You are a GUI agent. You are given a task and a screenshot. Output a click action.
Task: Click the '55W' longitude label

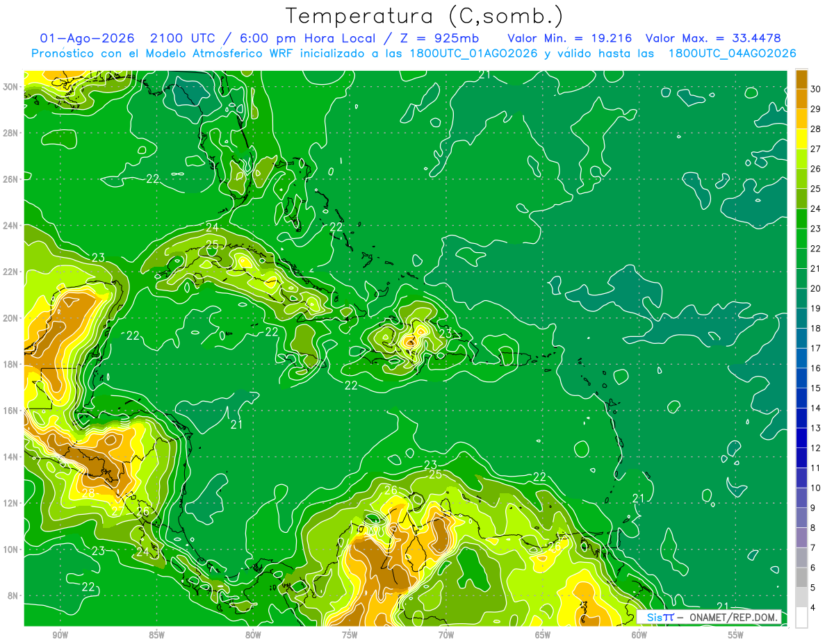736,635
